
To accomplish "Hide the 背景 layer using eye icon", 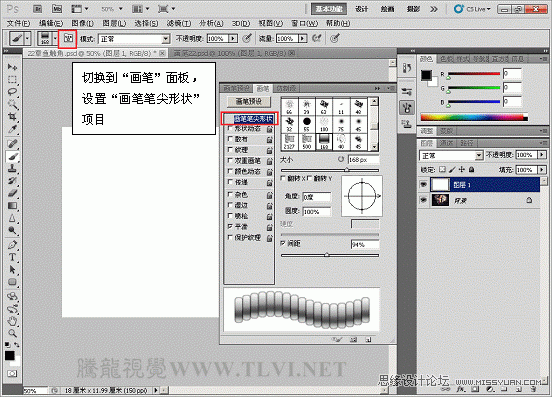I will pyautogui.click(x=424, y=200).
